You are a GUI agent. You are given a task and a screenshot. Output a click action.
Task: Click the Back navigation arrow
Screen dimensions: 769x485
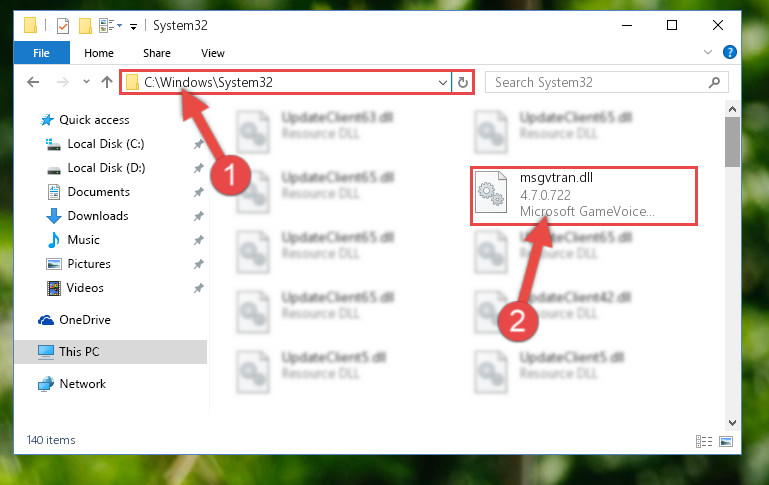tap(33, 82)
